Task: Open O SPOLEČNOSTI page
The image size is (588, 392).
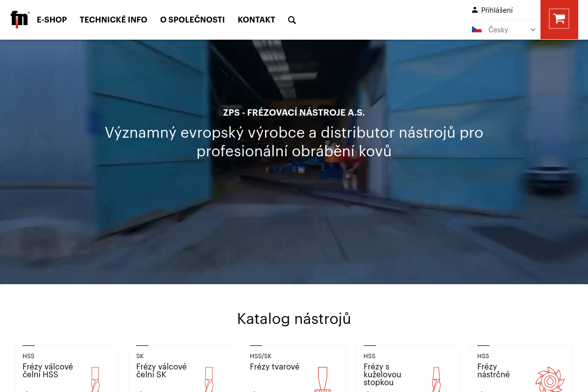Action: point(192,20)
